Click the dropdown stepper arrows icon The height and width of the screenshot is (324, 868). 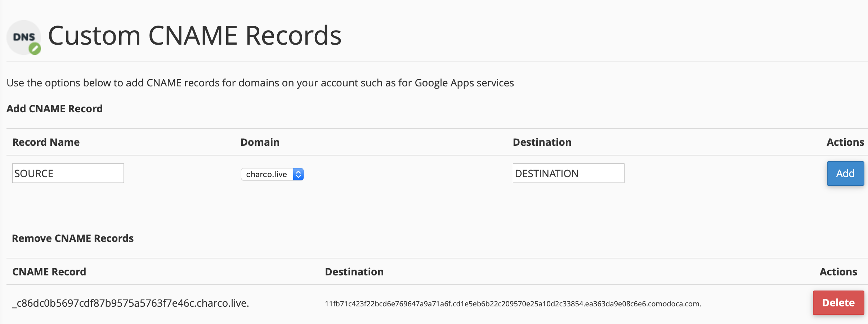pyautogui.click(x=298, y=174)
